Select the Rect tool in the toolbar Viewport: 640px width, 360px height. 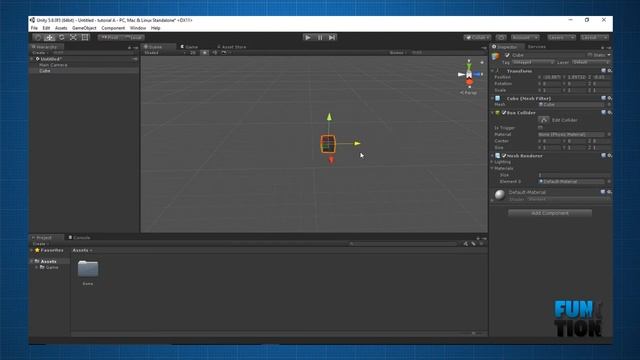pos(85,38)
